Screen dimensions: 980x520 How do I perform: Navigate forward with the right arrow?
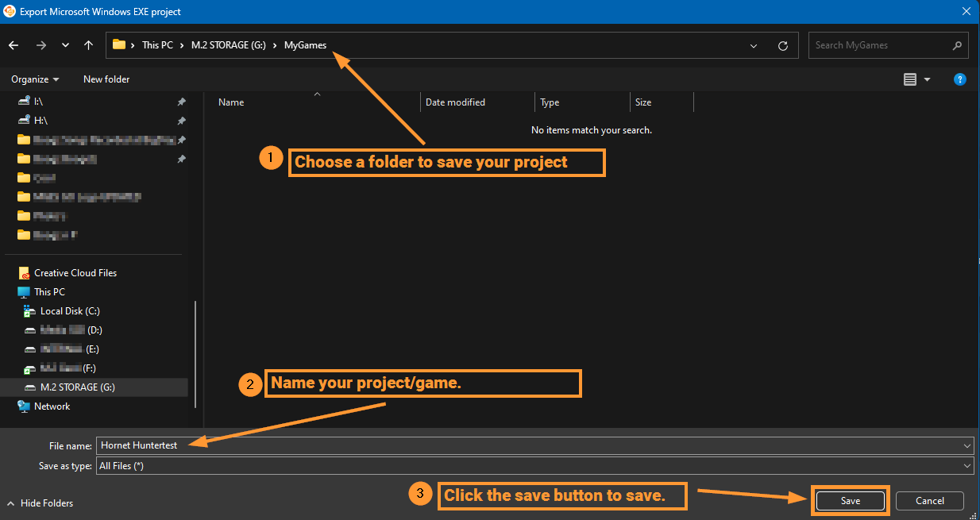(x=41, y=44)
